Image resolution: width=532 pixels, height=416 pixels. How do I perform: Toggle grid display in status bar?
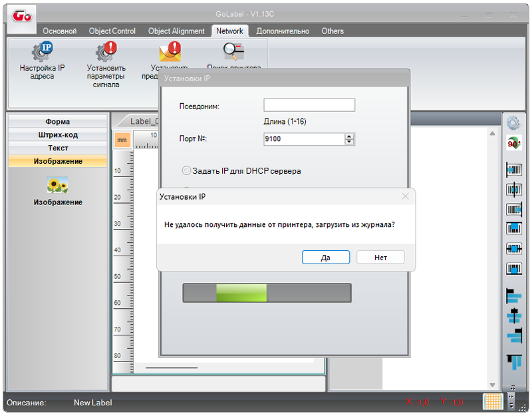click(x=493, y=402)
